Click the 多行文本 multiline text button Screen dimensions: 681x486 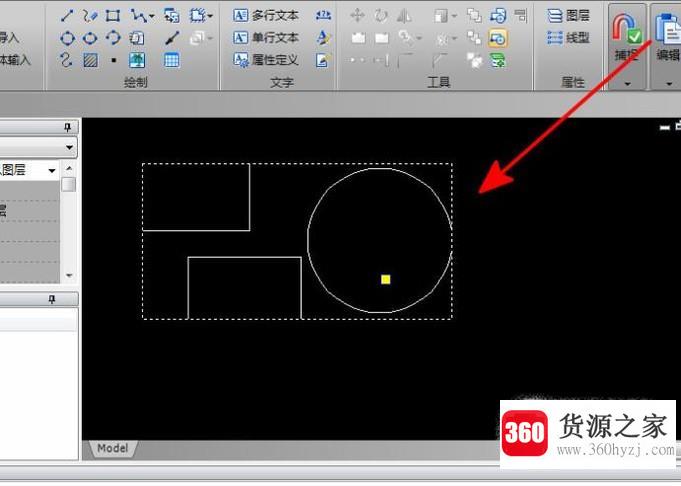pyautogui.click(x=266, y=16)
